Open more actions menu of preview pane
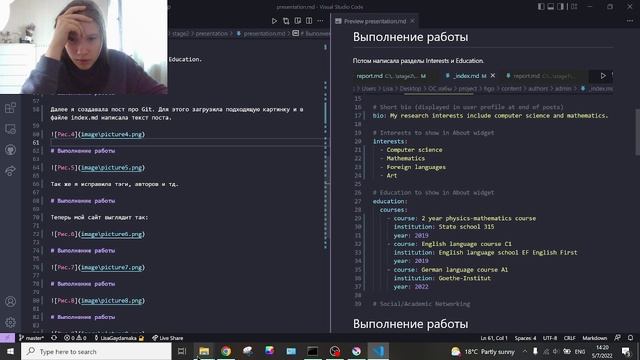This screenshot has width=640, height=360. coord(630,20)
